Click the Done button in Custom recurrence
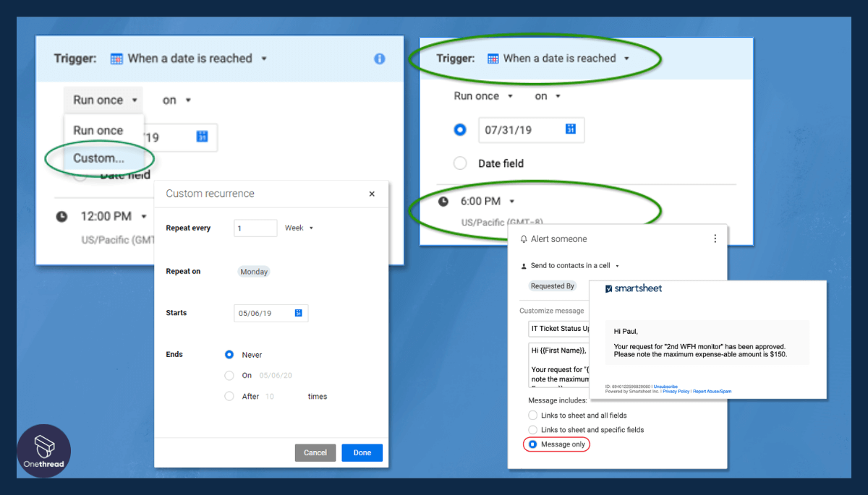 coord(362,452)
